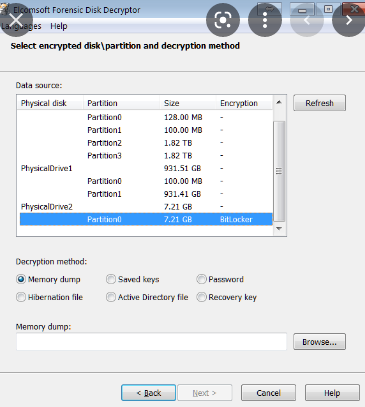
Task: Browse for a memory dump file
Action: pyautogui.click(x=319, y=342)
